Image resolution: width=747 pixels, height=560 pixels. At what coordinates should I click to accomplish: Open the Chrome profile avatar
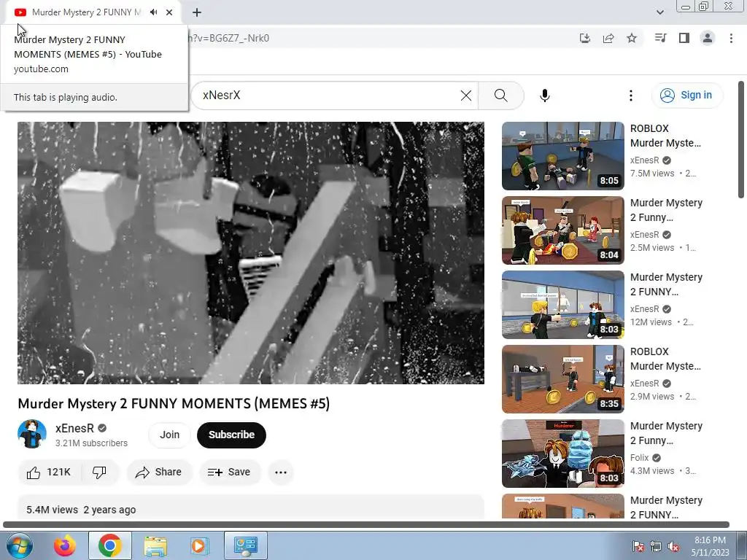[x=708, y=38]
